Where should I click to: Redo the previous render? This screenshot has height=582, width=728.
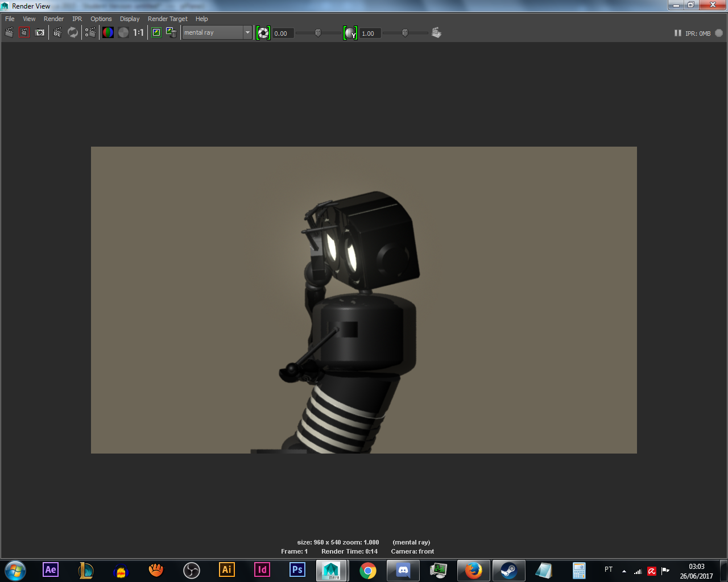click(x=9, y=32)
